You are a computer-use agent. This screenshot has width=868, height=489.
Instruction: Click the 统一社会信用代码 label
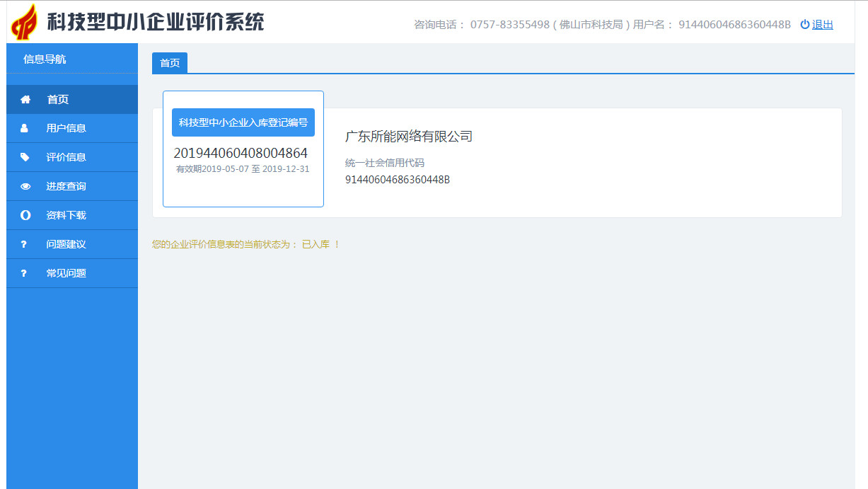(385, 163)
